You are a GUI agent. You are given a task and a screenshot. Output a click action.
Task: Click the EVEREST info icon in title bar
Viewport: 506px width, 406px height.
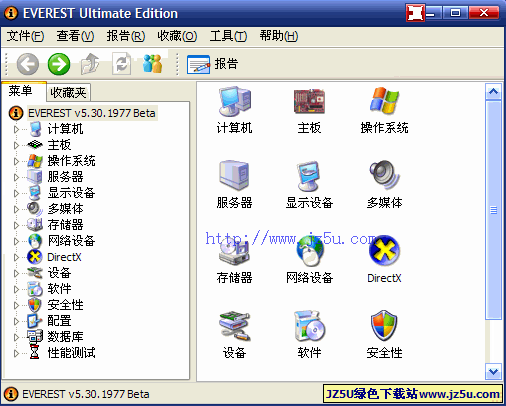click(x=11, y=13)
